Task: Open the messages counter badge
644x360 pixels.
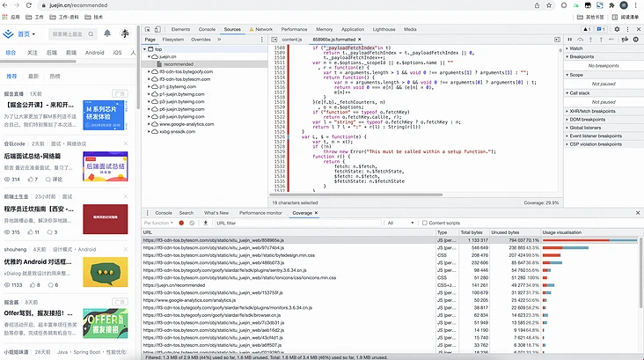Action: point(601,29)
